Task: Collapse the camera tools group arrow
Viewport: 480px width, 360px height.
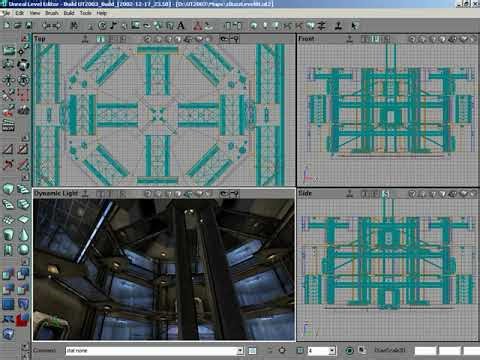Action: pyautogui.click(x=24, y=38)
